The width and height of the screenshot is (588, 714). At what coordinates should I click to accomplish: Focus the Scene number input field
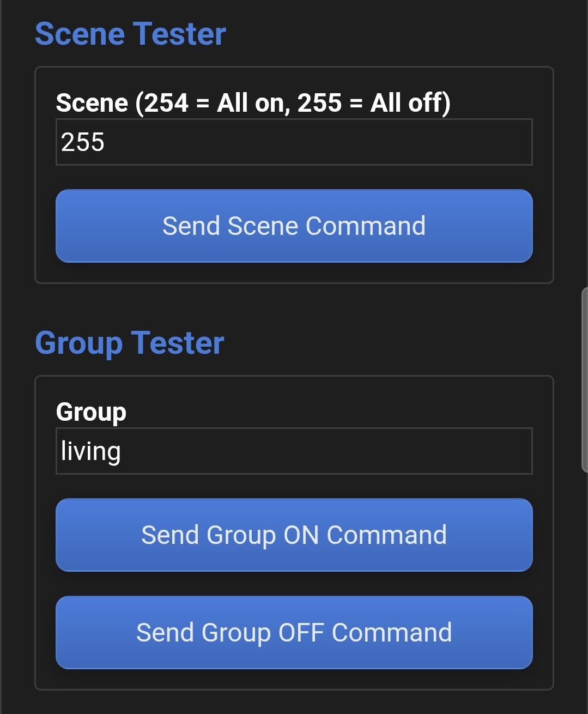pos(294,142)
